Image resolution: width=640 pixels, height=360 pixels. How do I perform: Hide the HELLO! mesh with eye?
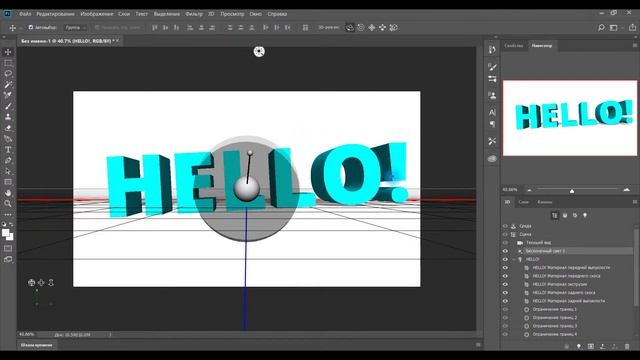(505, 259)
